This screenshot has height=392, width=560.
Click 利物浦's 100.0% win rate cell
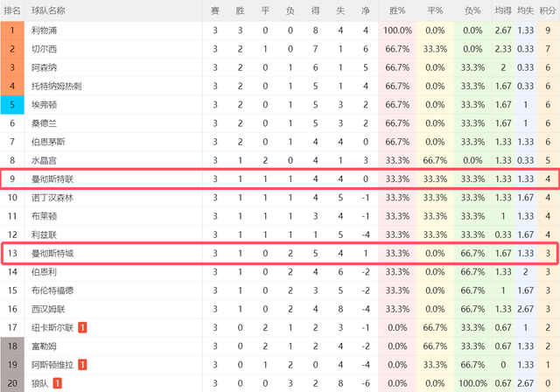[x=397, y=30]
